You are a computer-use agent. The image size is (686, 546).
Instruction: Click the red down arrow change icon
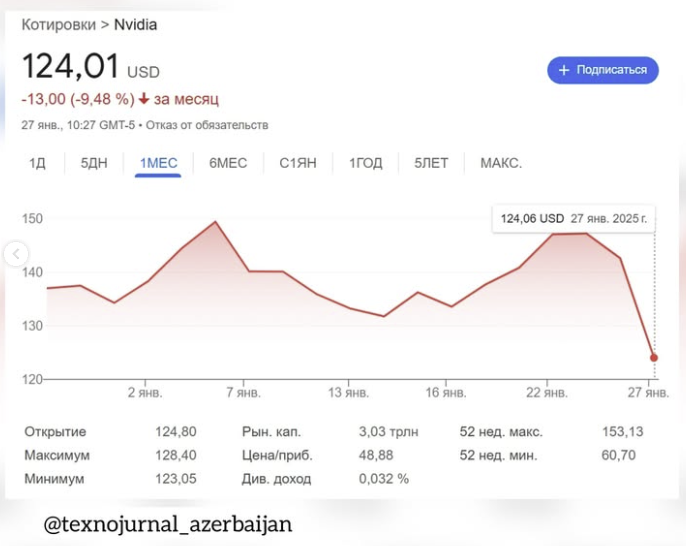(144, 99)
